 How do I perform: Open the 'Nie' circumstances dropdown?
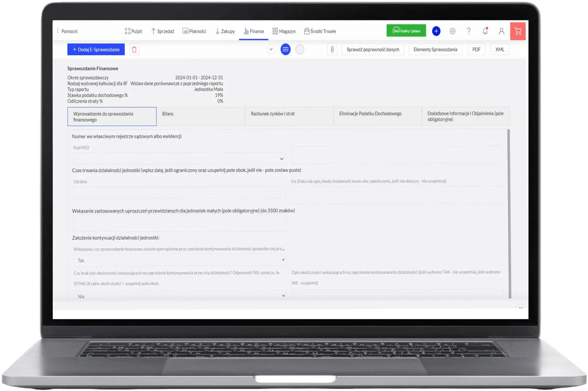(179, 296)
